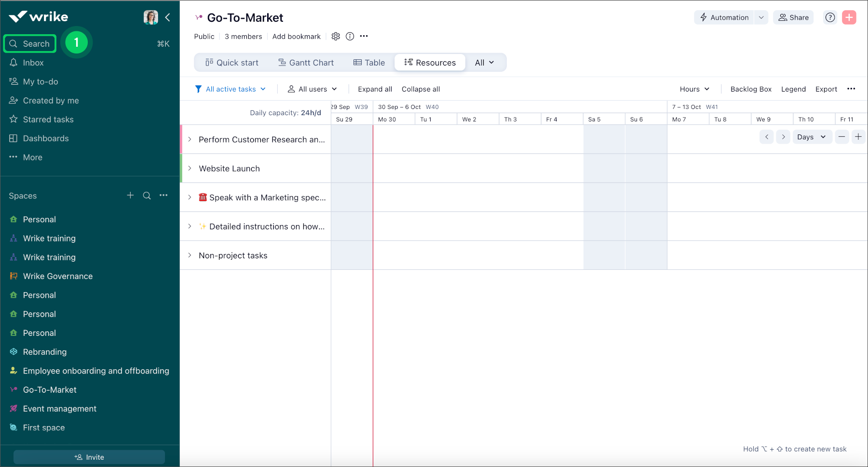This screenshot has height=467, width=868.
Task: Open the All users dropdown
Action: pos(312,89)
